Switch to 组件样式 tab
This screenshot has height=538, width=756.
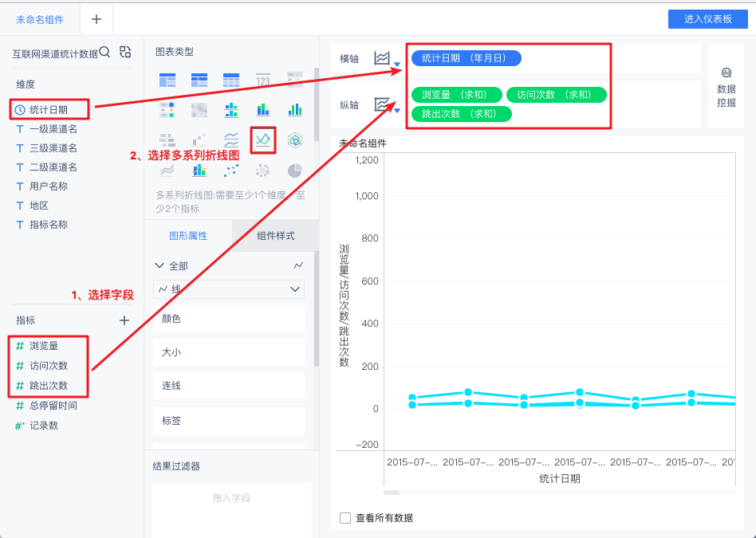(x=275, y=236)
